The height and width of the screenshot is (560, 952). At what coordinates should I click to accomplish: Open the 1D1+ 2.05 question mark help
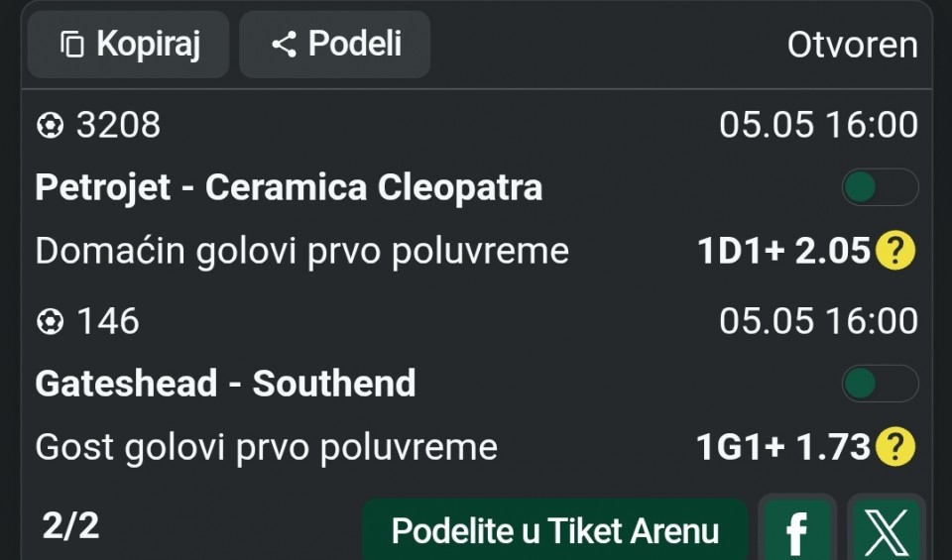coord(894,250)
